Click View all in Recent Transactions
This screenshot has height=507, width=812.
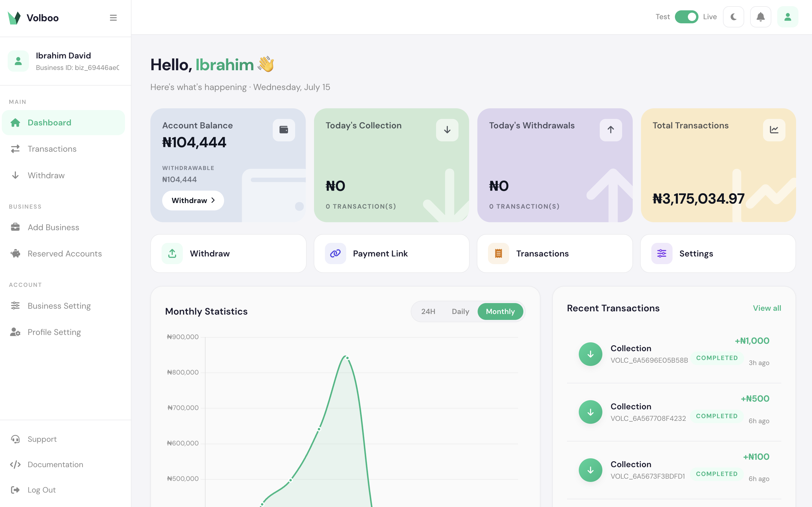coord(767,308)
